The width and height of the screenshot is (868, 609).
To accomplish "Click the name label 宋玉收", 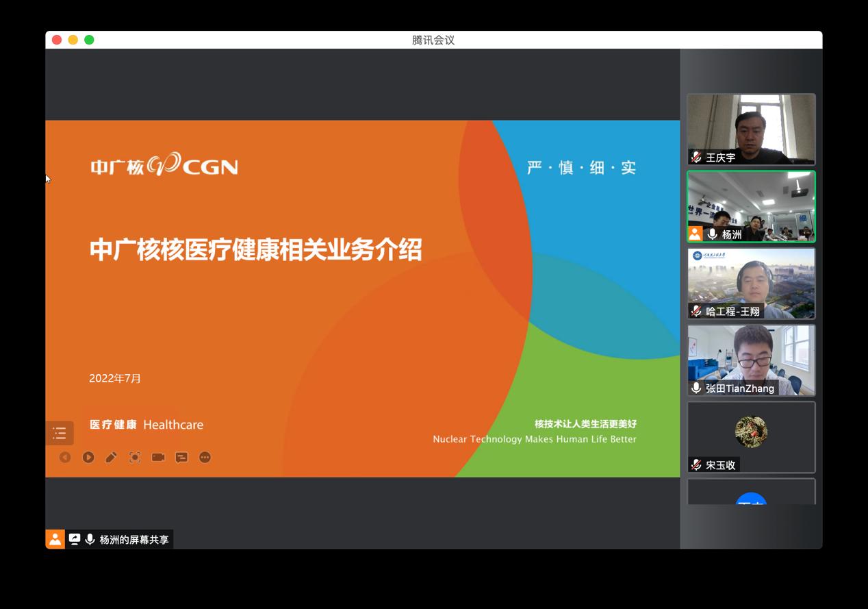I will (x=721, y=464).
